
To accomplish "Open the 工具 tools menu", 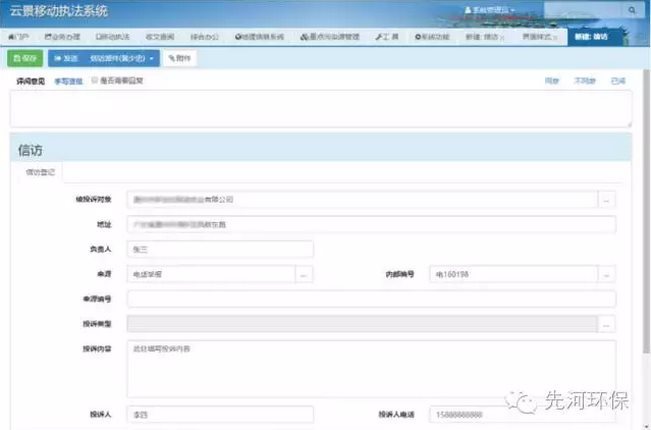I will [387, 37].
